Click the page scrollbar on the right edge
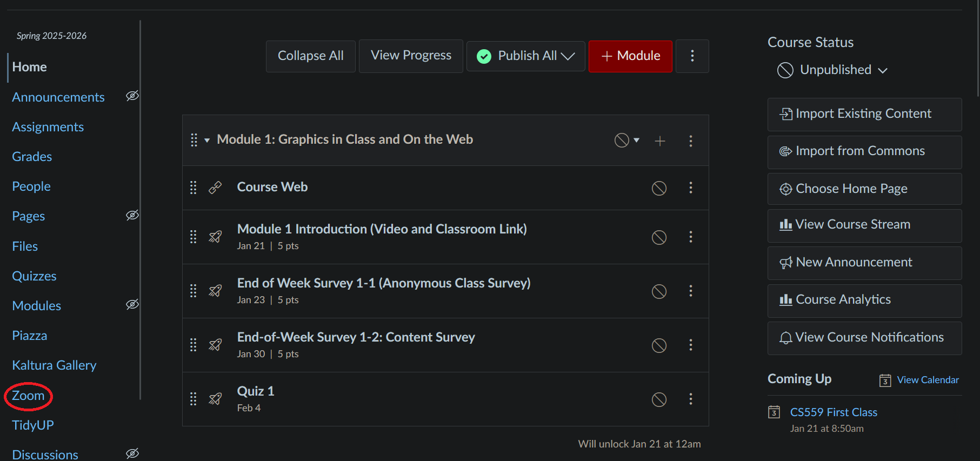 pyautogui.click(x=977, y=49)
